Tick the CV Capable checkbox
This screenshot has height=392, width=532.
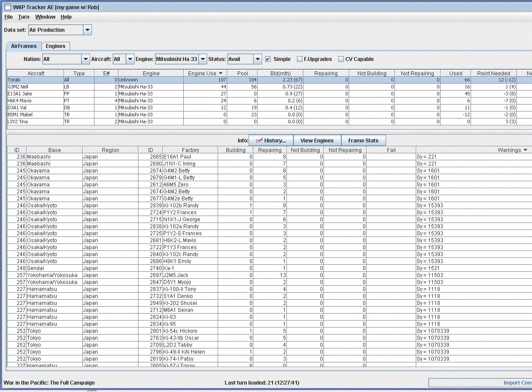tap(341, 59)
